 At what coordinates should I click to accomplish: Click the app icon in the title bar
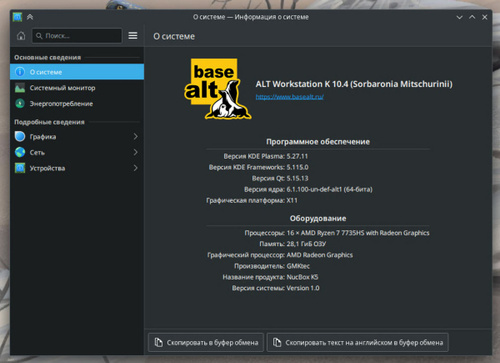click(17, 17)
